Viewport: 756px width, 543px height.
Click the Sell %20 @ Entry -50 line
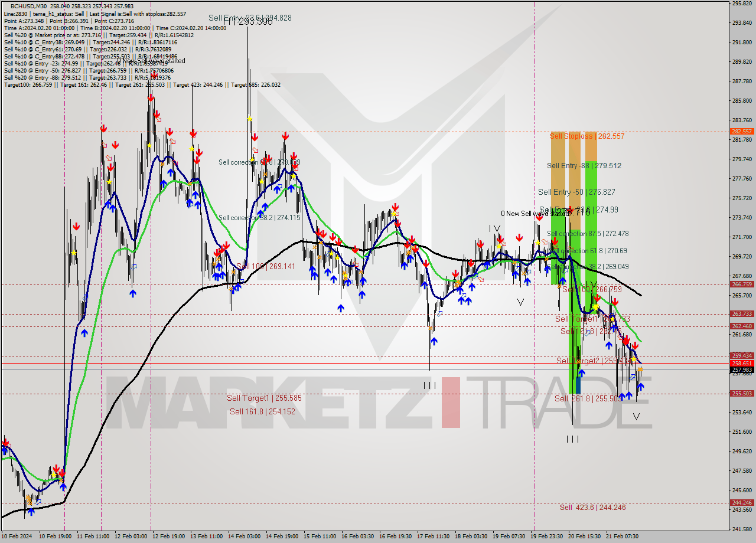(87, 70)
